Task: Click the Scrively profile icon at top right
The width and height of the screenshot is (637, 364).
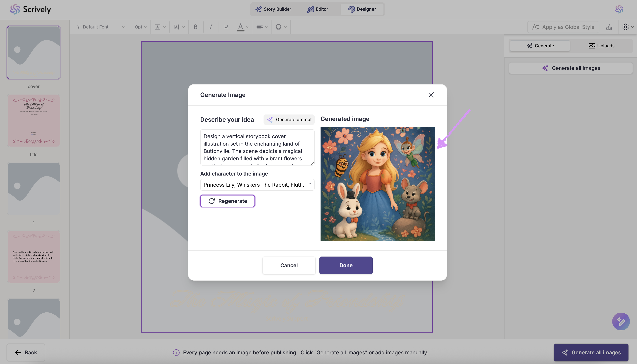Action: click(x=619, y=9)
